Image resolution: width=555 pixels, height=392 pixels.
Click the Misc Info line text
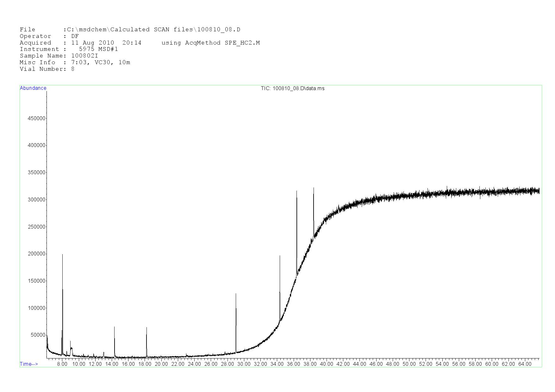click(75, 63)
